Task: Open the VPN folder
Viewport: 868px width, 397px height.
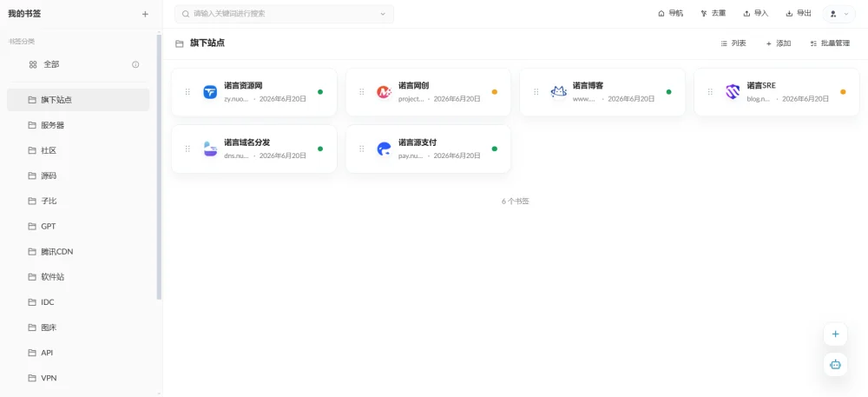Action: click(78, 378)
